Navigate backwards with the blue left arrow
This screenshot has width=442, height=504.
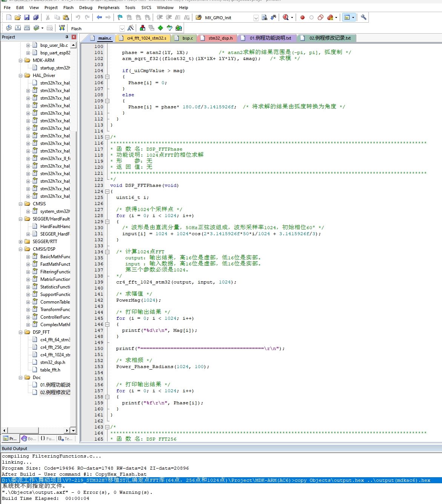pos(99,17)
